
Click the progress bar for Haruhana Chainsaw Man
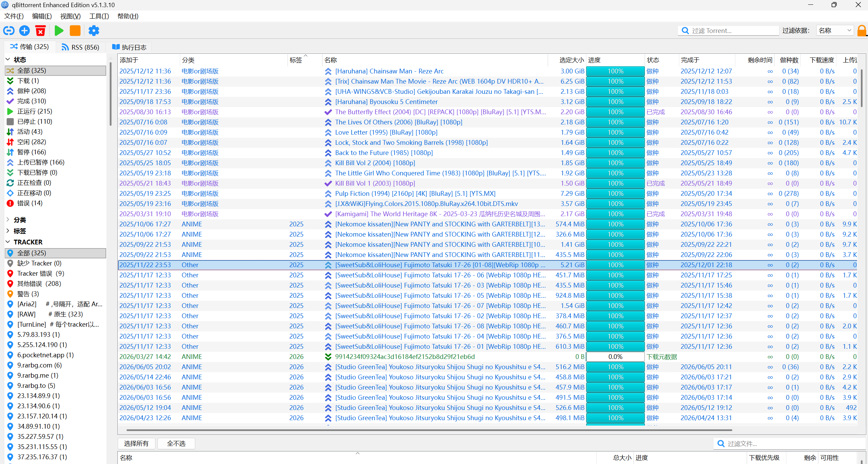[615, 71]
